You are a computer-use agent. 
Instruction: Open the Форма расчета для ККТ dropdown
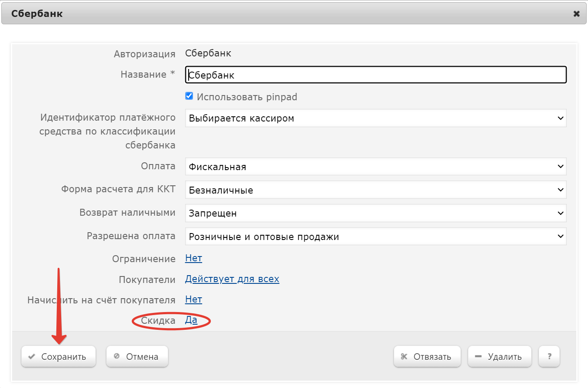click(x=376, y=190)
